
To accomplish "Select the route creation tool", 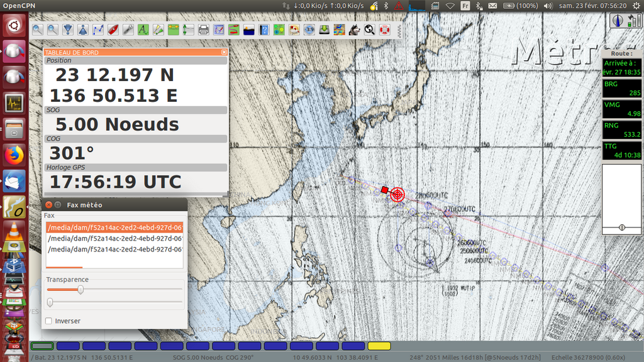I will pos(98,30).
